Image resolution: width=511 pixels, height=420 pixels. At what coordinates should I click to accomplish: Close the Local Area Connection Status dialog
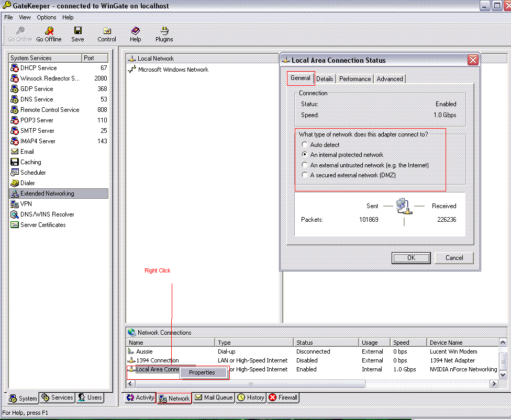click(x=473, y=60)
